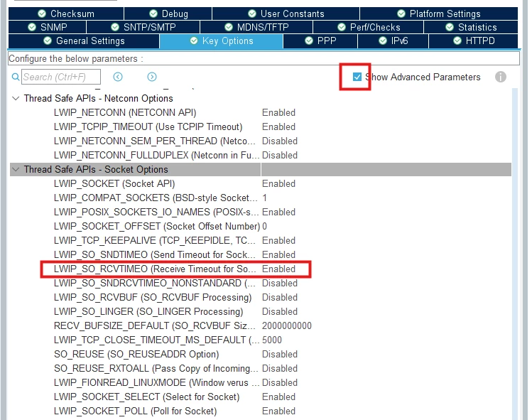The image size is (532, 420).
Task: Toggle LWIP_SO_RCVTIMEO Enabled value
Action: point(278,269)
